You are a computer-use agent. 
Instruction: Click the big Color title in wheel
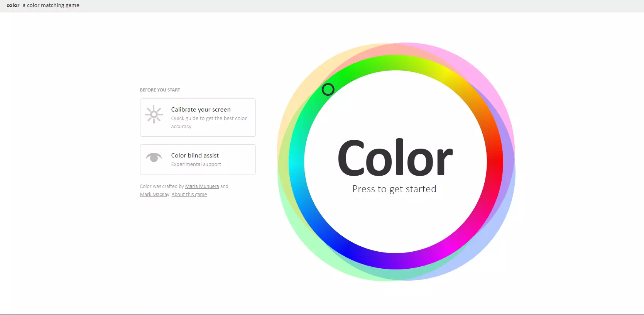tap(395, 158)
